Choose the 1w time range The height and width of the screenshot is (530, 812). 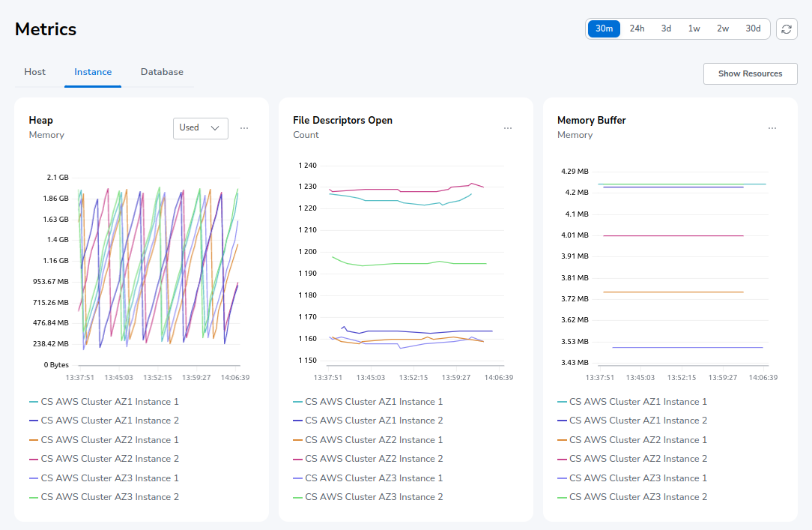694,28
